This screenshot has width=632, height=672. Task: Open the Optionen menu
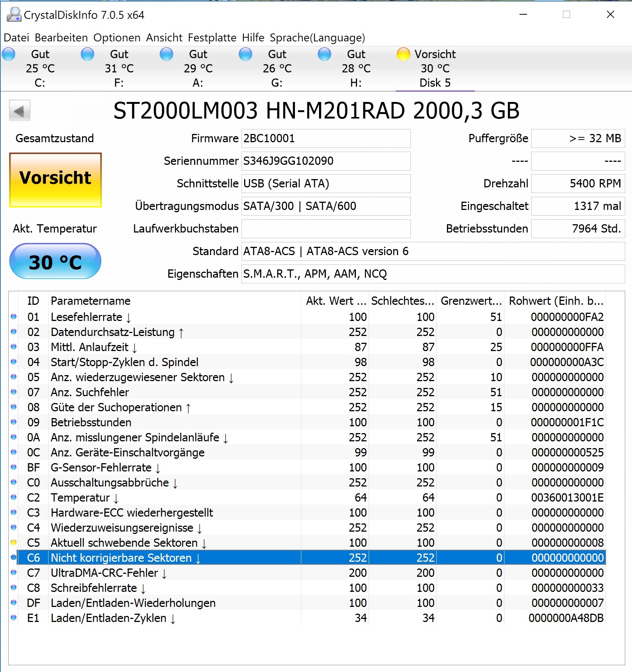click(x=117, y=38)
